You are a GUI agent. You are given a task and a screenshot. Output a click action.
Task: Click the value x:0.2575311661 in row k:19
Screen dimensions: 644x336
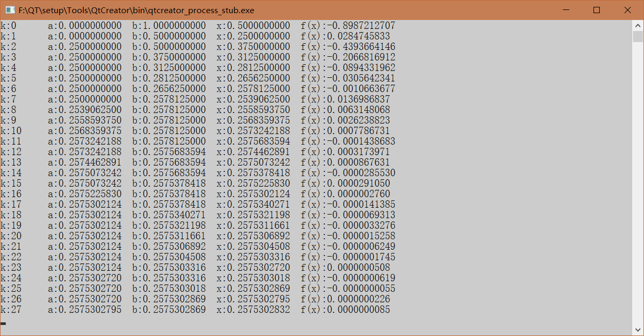click(x=253, y=226)
